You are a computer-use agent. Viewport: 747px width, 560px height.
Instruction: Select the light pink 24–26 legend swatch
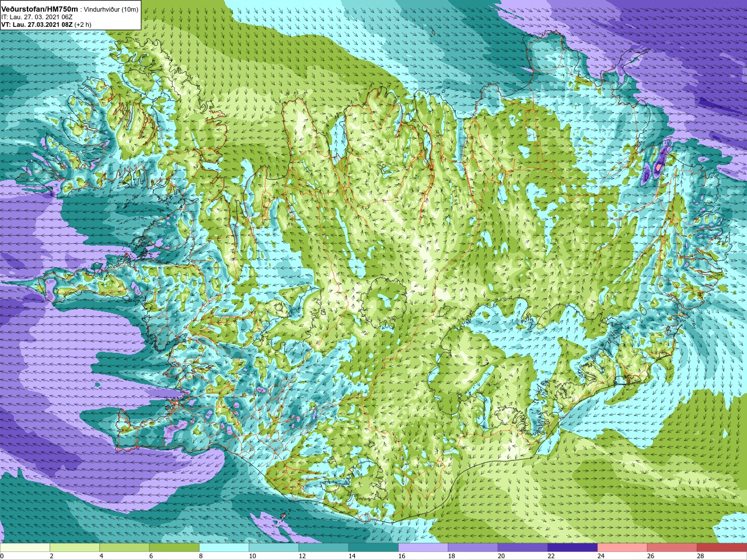(622, 548)
